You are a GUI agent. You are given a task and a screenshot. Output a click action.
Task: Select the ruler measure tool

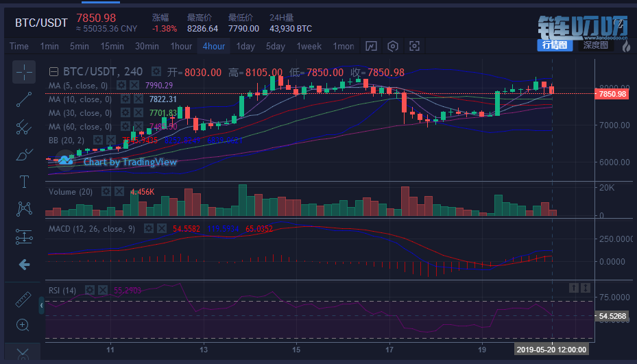[23, 300]
